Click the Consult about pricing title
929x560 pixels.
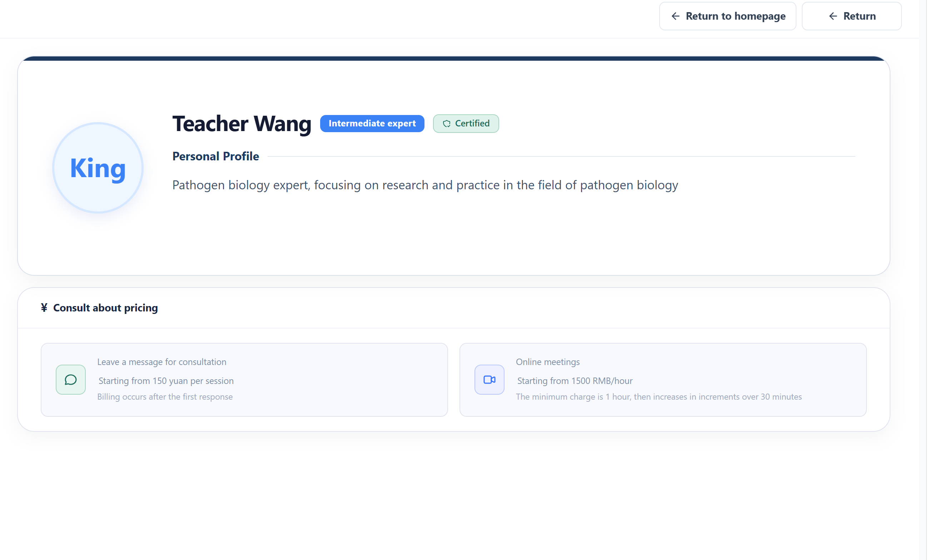point(105,308)
